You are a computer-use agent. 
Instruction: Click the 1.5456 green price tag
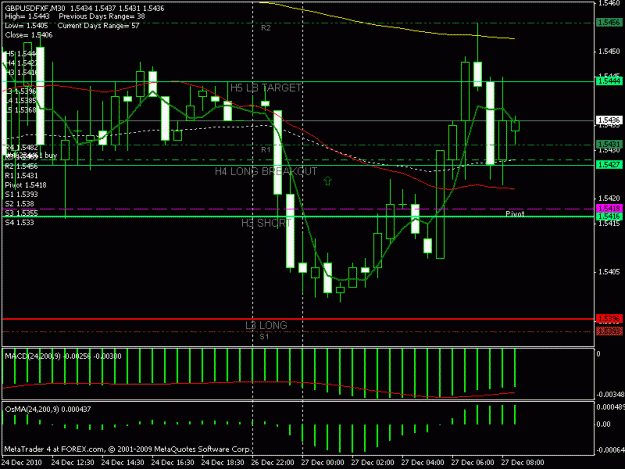[x=609, y=23]
